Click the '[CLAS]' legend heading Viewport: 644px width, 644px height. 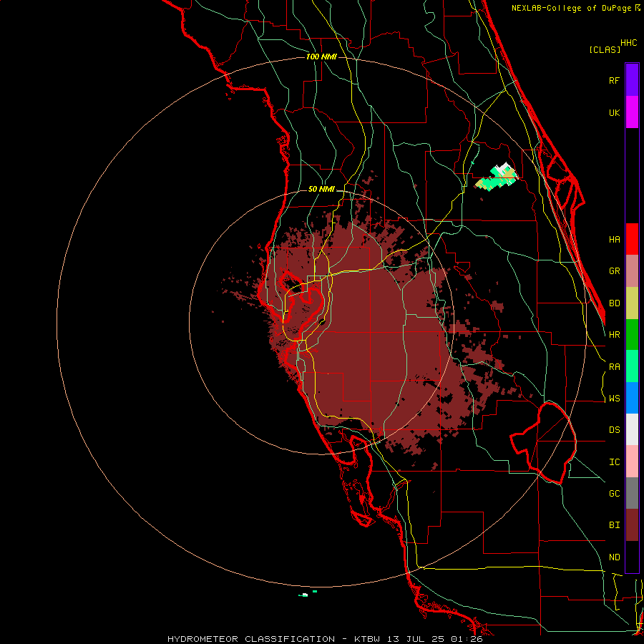pos(605,49)
